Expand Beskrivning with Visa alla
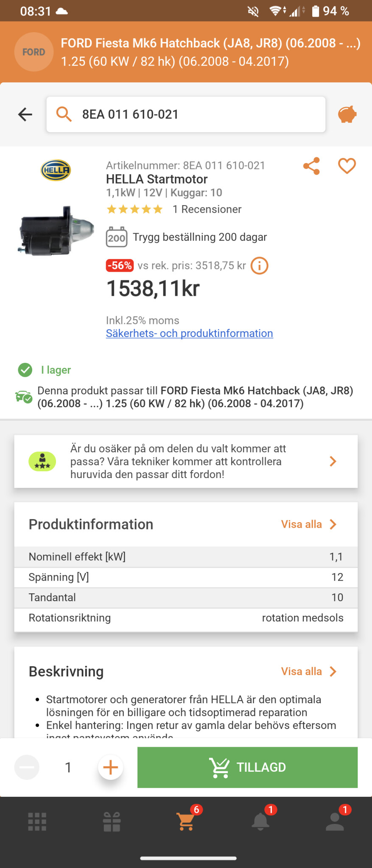This screenshot has height=868, width=372. pyautogui.click(x=308, y=671)
